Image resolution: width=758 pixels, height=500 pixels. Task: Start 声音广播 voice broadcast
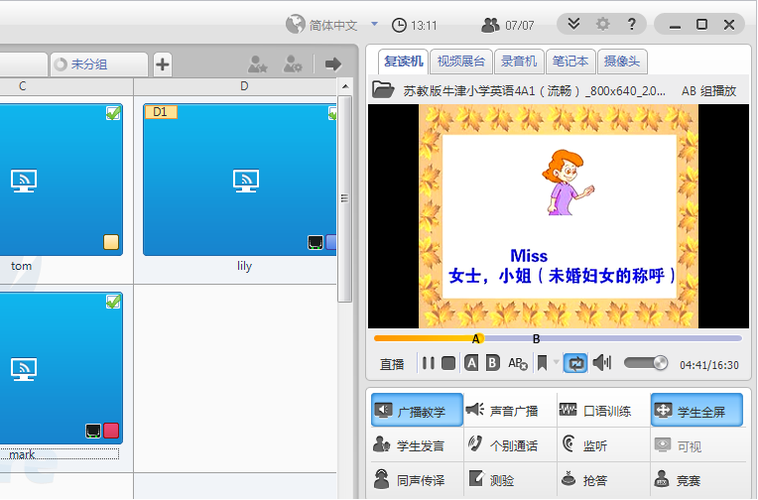click(x=502, y=411)
